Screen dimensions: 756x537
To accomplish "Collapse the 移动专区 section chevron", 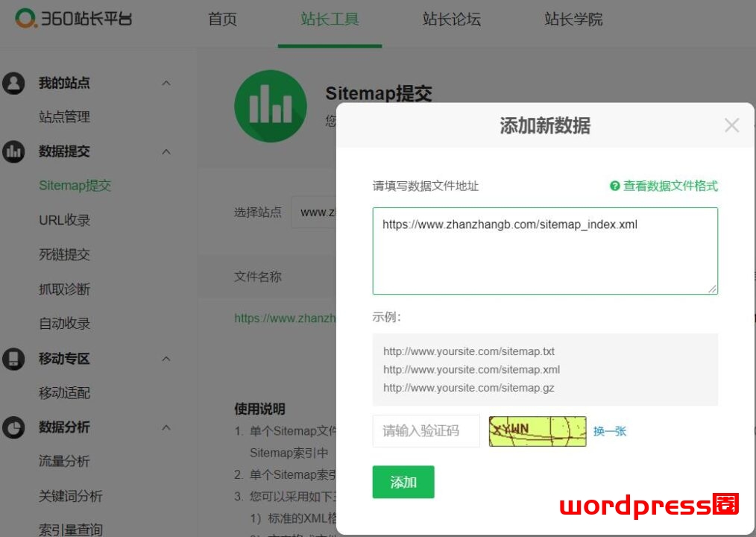I will [x=166, y=359].
